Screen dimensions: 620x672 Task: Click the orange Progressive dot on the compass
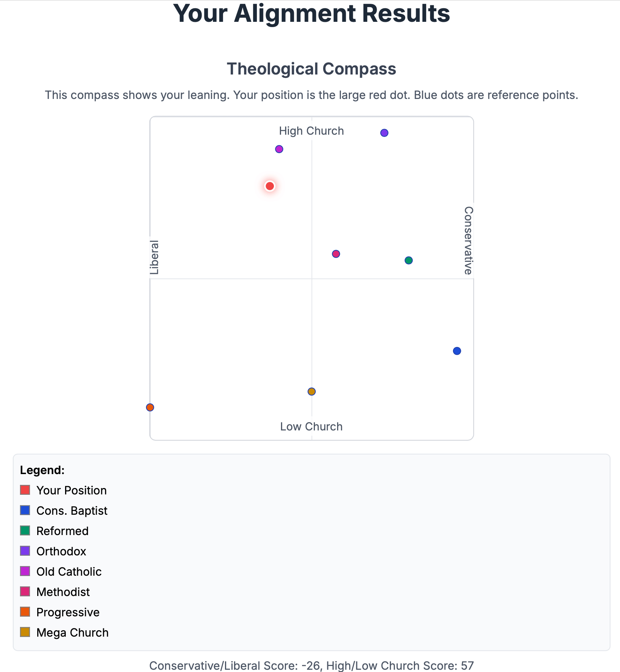tap(150, 407)
